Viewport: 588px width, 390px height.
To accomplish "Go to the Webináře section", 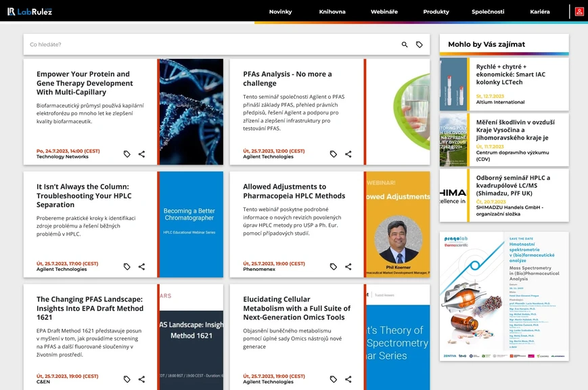I will (384, 12).
